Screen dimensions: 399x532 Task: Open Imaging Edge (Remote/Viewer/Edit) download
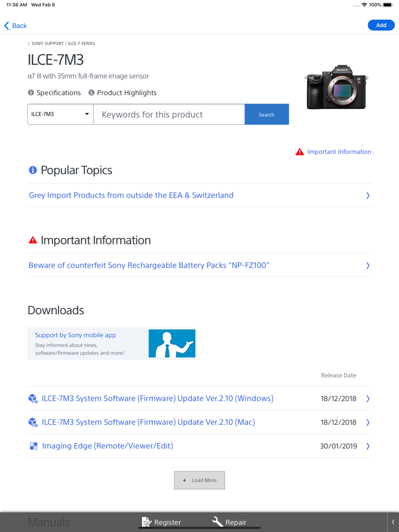[108, 446]
